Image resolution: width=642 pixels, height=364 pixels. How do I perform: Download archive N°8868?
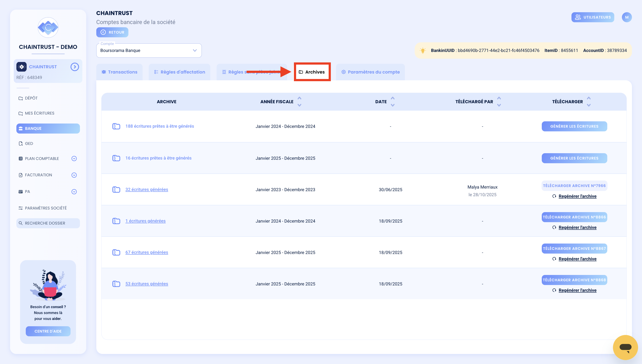tap(574, 280)
